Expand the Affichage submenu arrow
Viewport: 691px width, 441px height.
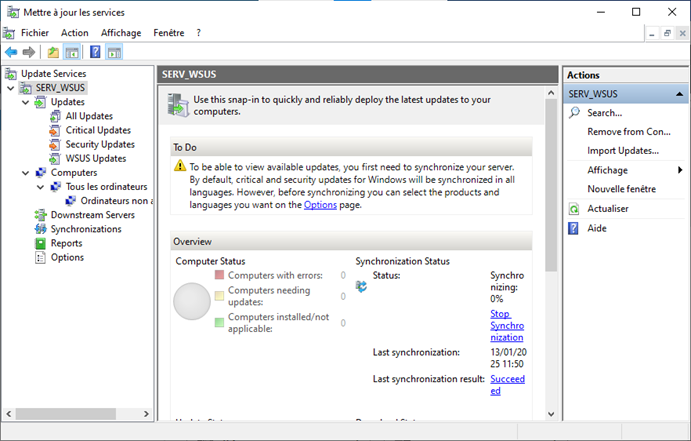[680, 170]
